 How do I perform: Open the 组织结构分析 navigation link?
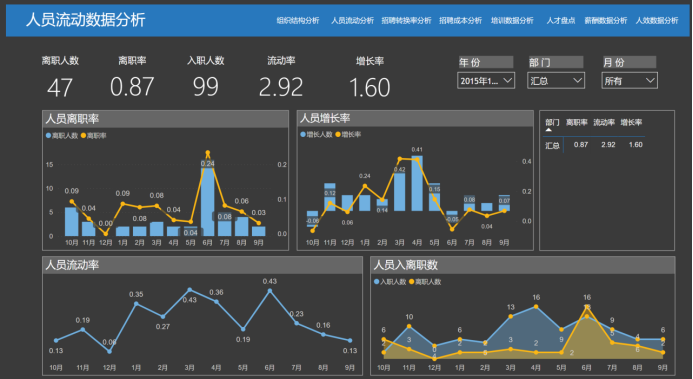(297, 20)
